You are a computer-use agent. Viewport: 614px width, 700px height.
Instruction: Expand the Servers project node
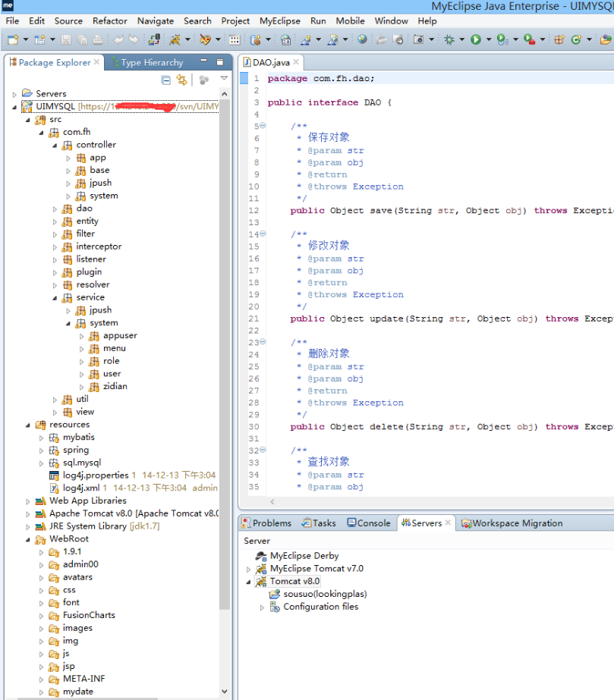pyautogui.click(x=14, y=94)
